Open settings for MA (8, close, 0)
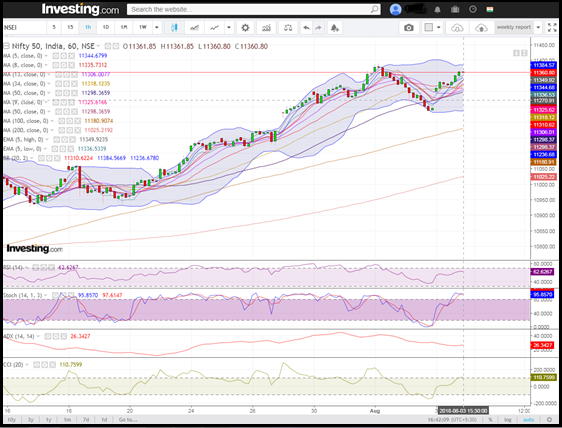Image resolution: width=562 pixels, height=428 pixels. [x=63, y=65]
